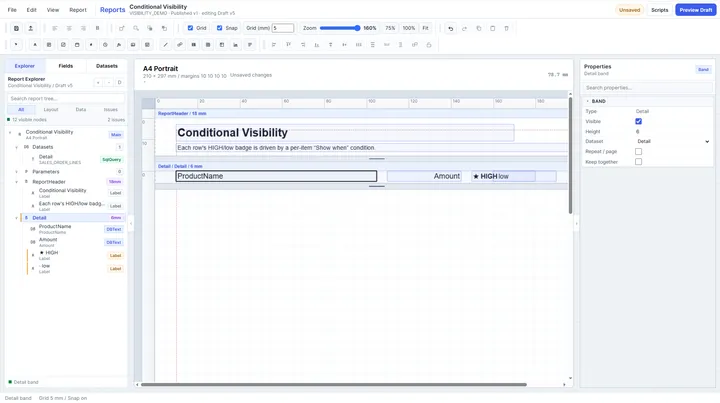Open the Dataset dropdown in Properties

[x=673, y=141]
